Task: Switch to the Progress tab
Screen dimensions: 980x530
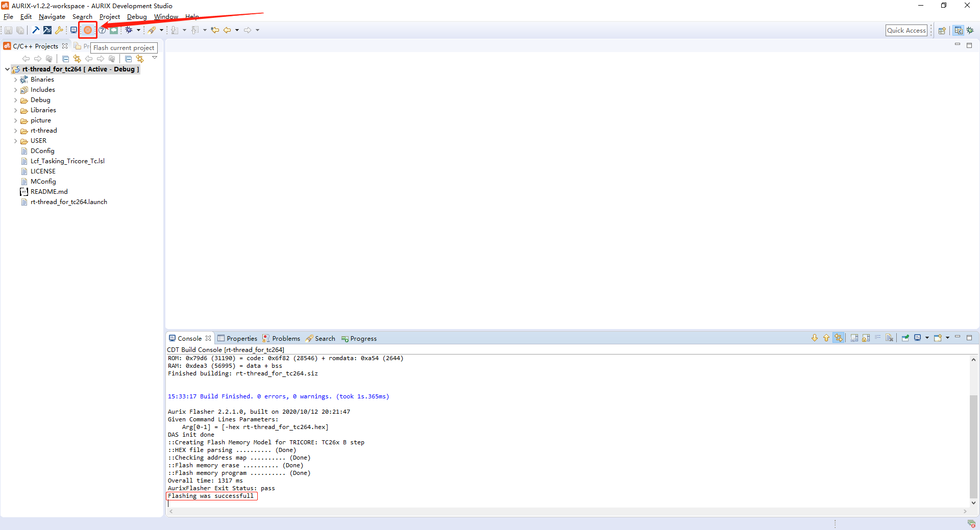Action: click(x=359, y=338)
